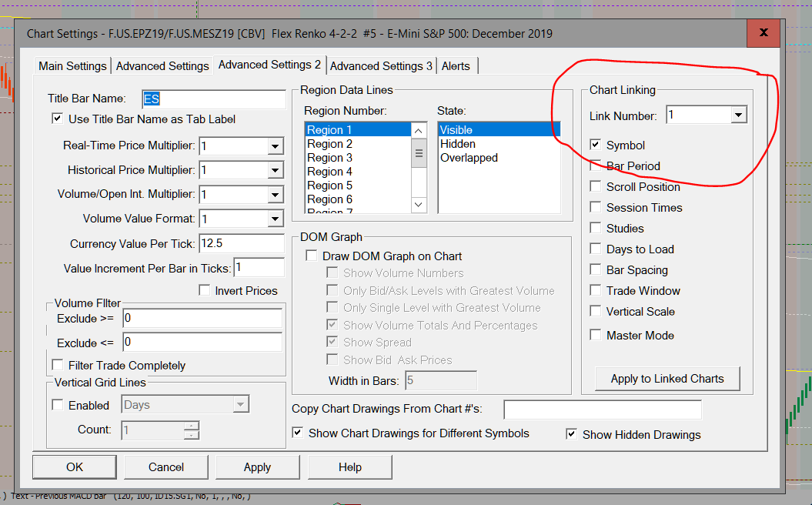Image resolution: width=812 pixels, height=505 pixels.
Task: Switch to the Alerts tab
Action: tap(456, 65)
